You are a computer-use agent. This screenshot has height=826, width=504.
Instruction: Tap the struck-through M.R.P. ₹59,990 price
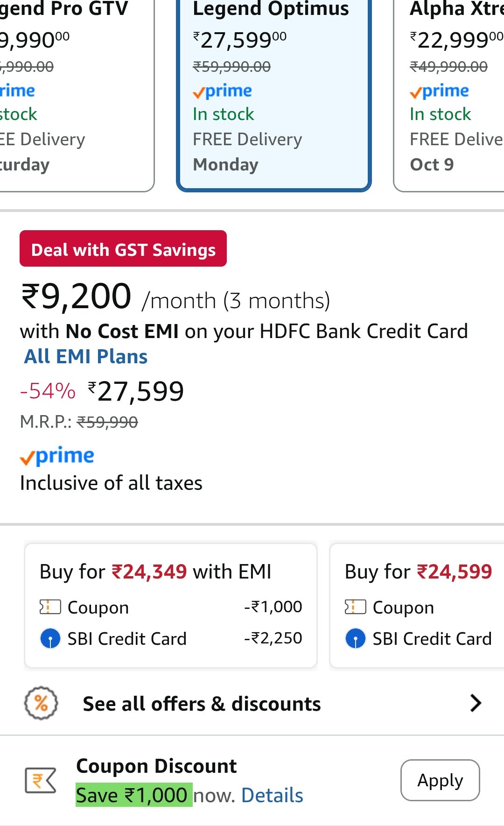pyautogui.click(x=107, y=422)
